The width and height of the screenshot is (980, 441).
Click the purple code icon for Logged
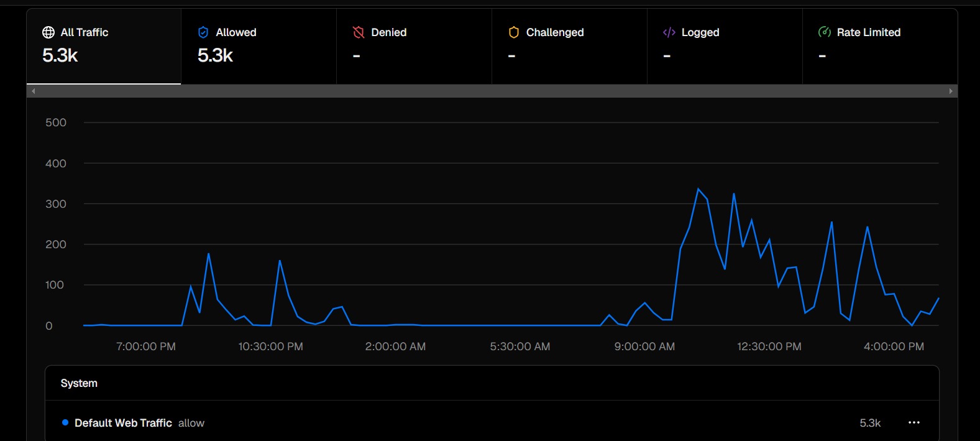[669, 32]
